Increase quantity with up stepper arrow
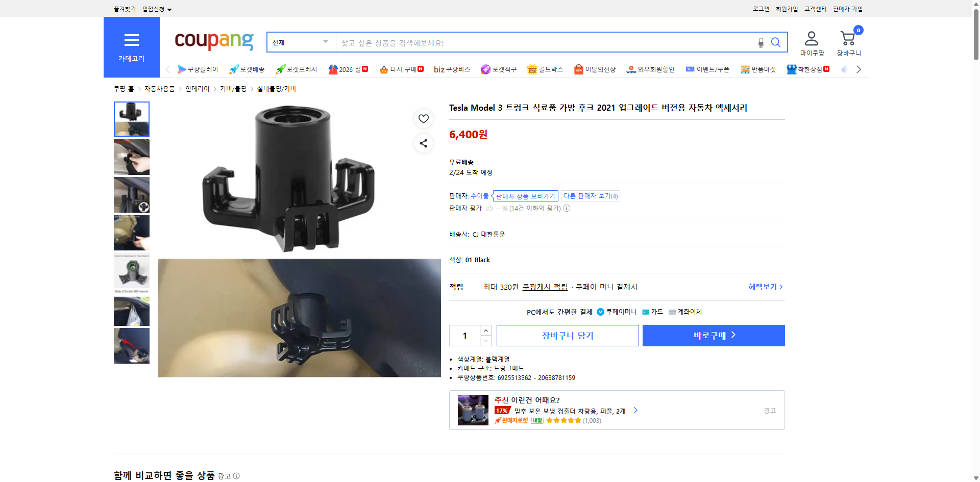This screenshot has height=482, width=980. (x=485, y=330)
